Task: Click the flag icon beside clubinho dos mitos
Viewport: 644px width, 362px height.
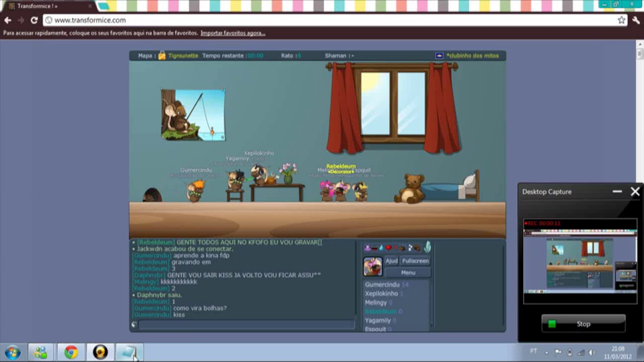Action: coord(439,56)
